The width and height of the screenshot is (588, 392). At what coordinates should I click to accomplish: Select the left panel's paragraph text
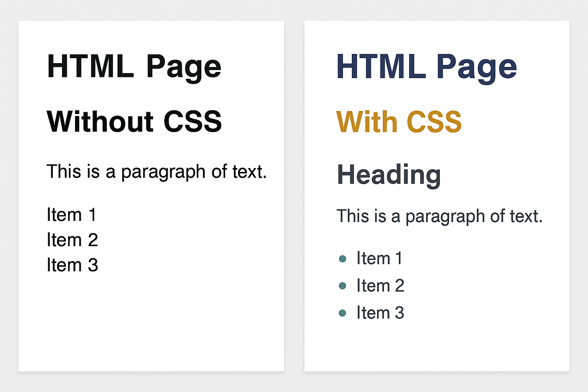157,172
